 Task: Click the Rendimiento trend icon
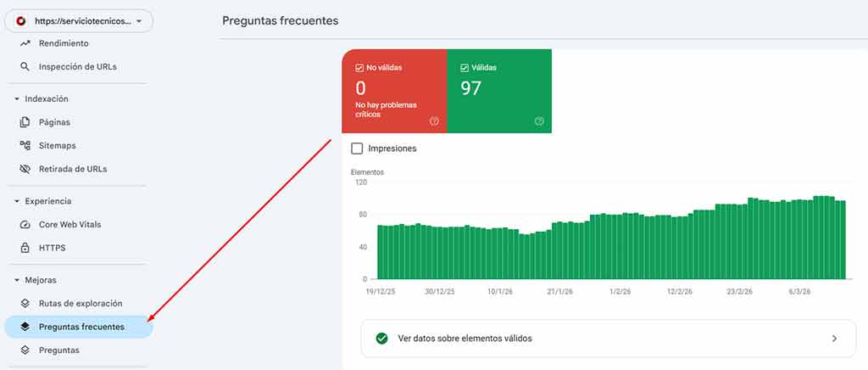tap(25, 43)
